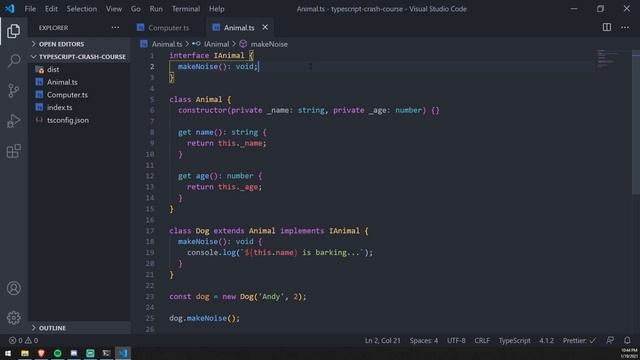Open the File menu
Viewport: 640px width, 360px height.
[30, 9]
